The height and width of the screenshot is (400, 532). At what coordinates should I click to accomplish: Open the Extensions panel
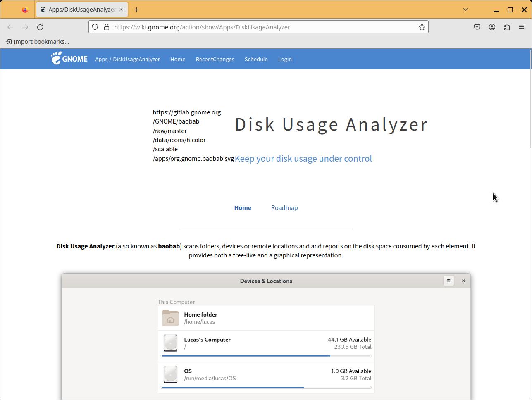[x=507, y=27]
